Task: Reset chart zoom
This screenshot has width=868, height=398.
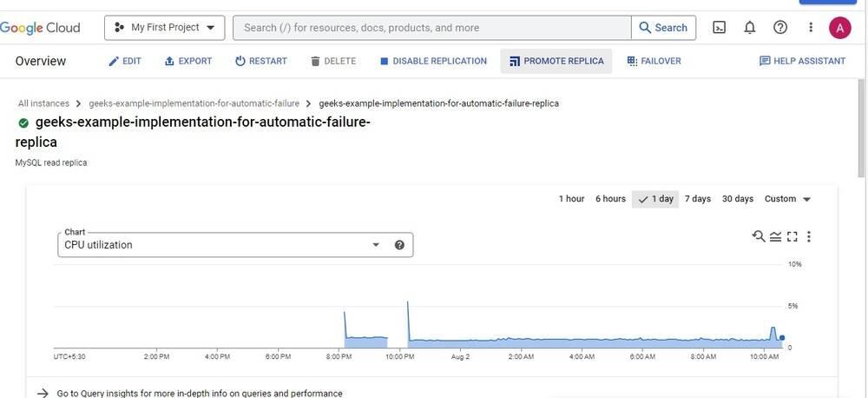Action: [759, 236]
